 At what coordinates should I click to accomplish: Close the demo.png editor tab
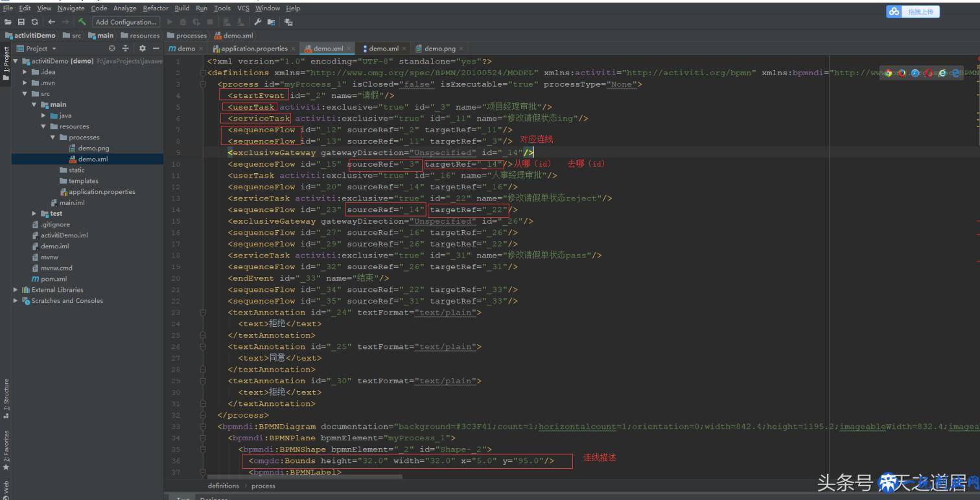[x=461, y=49]
